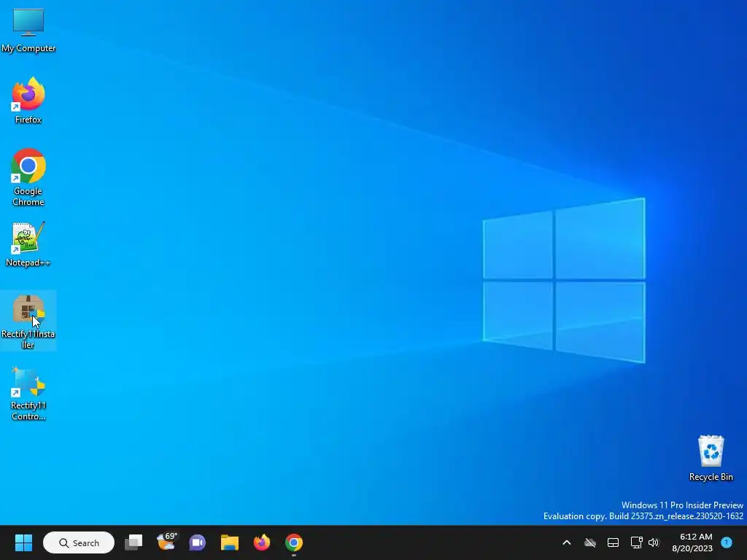The image size is (747, 560).
Task: Select the Firefox desktop shortcut
Action: pos(28,101)
